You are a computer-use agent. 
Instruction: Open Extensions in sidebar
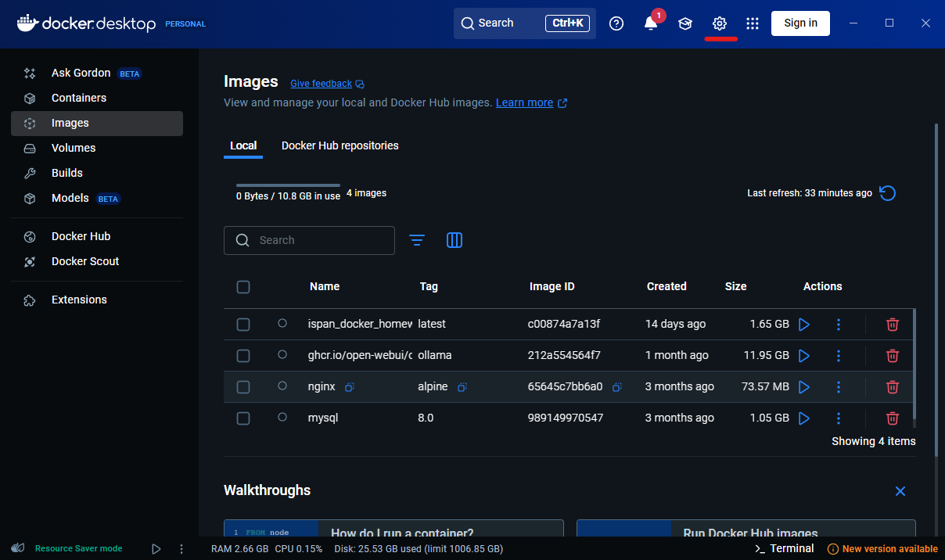[x=97, y=300]
